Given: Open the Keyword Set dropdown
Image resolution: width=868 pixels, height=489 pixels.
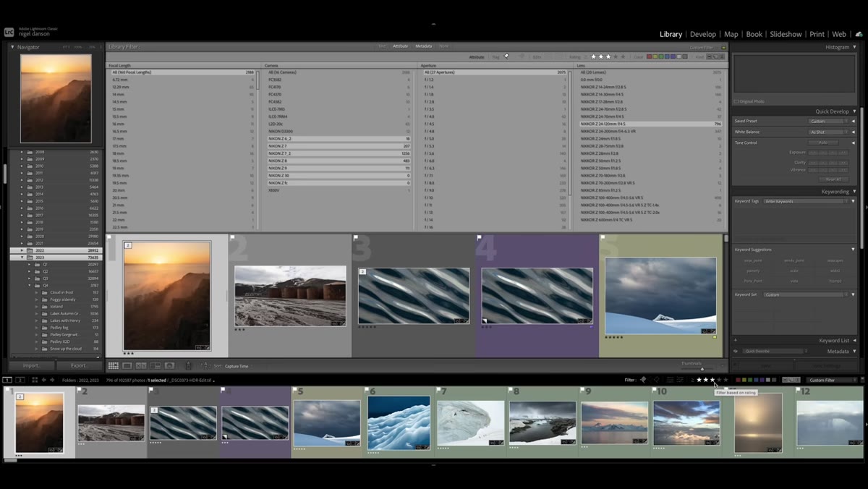Looking at the screenshot, I should 805,294.
